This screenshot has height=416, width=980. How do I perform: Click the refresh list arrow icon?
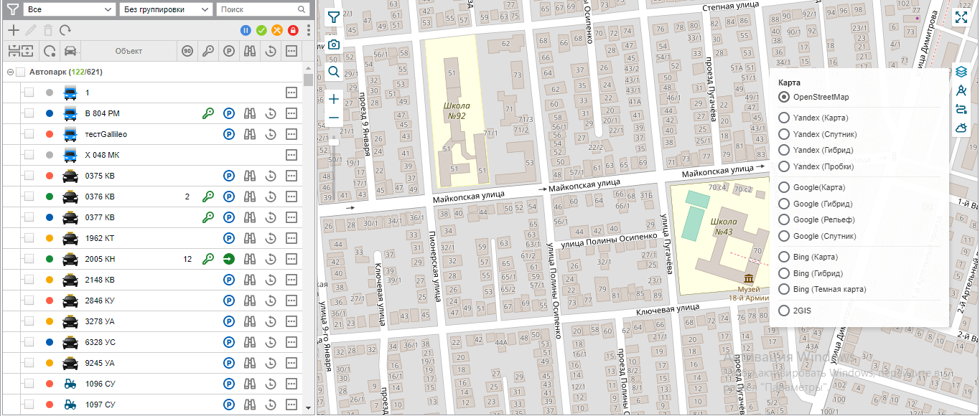[x=65, y=30]
